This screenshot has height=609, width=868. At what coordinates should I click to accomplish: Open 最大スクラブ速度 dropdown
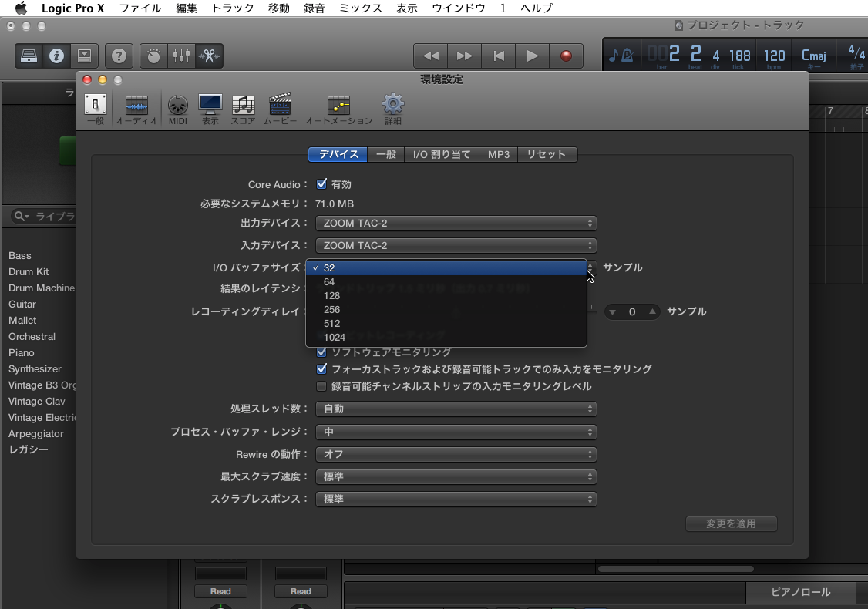456,476
